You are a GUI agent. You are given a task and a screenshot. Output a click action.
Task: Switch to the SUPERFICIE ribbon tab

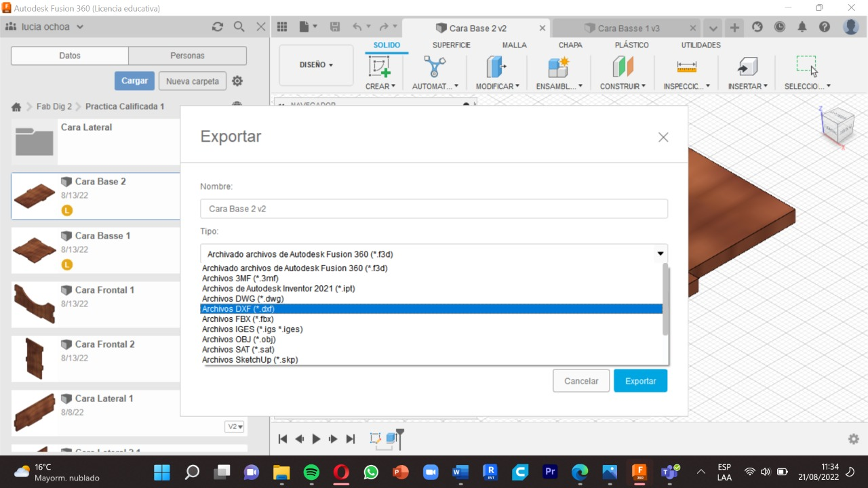[452, 45]
